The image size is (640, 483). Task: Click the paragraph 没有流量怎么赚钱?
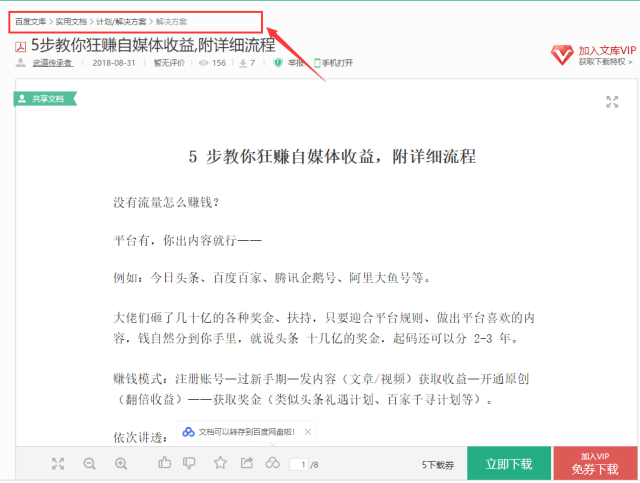166,202
